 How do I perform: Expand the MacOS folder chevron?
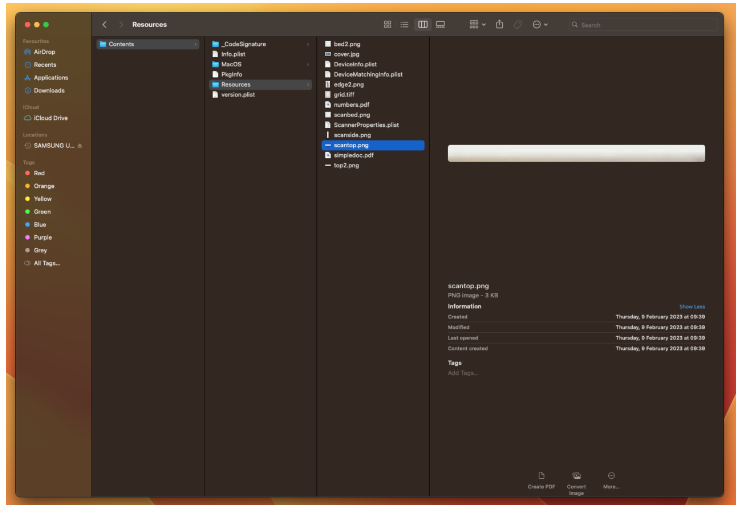point(308,64)
